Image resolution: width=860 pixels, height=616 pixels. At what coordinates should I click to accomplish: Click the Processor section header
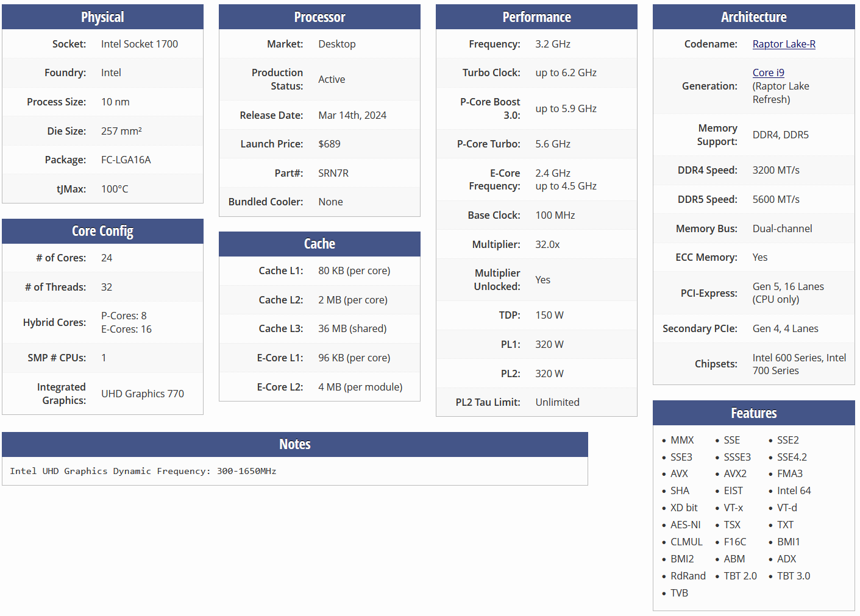pyautogui.click(x=319, y=17)
